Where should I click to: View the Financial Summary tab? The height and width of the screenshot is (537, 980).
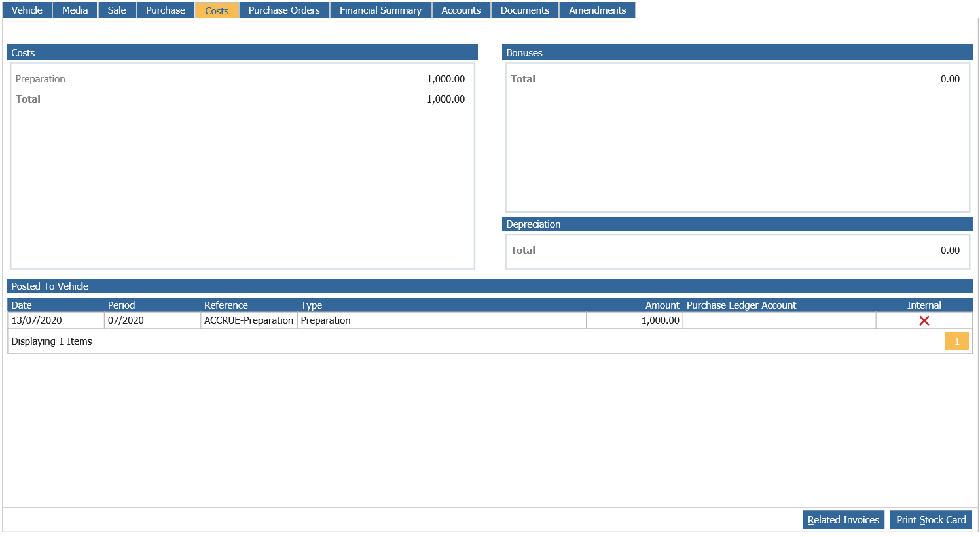[380, 10]
